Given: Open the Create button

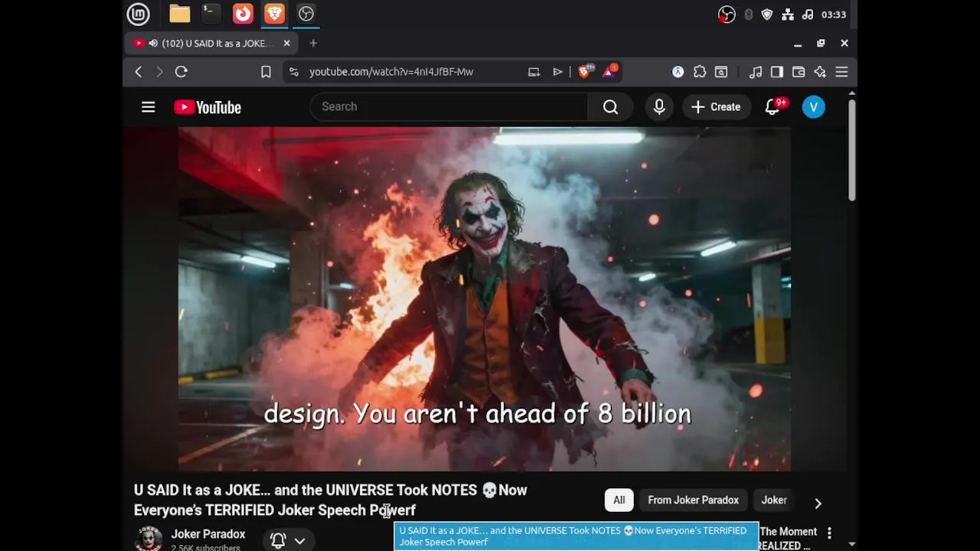Looking at the screenshot, I should (x=716, y=107).
